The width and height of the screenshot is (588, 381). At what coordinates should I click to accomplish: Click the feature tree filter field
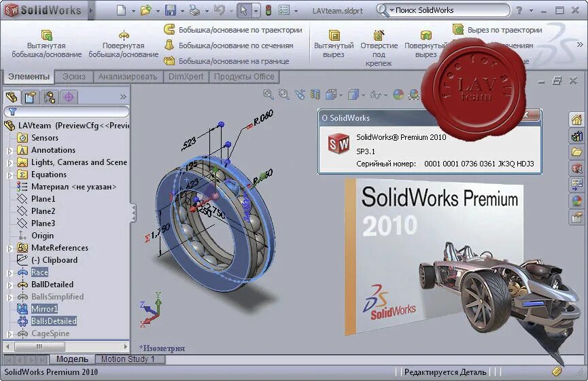pyautogui.click(x=67, y=111)
